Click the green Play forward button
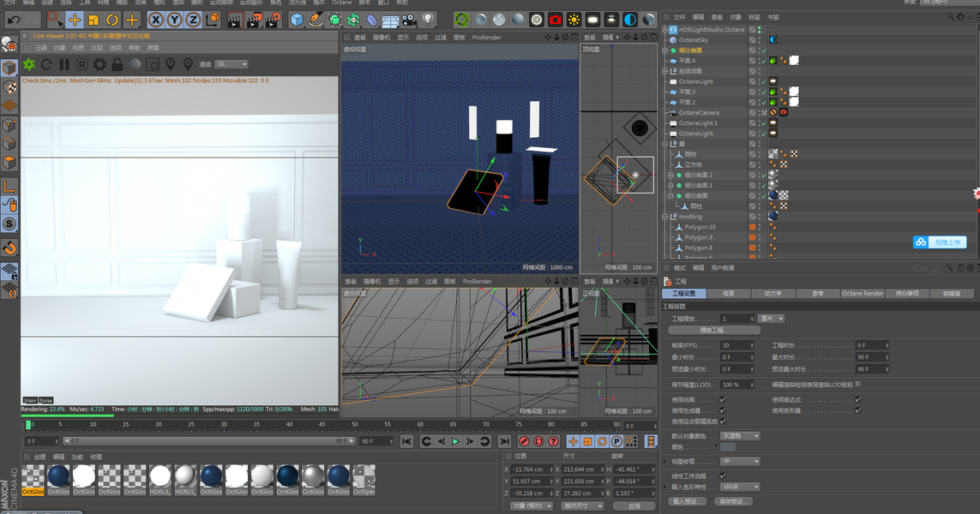 click(x=455, y=441)
